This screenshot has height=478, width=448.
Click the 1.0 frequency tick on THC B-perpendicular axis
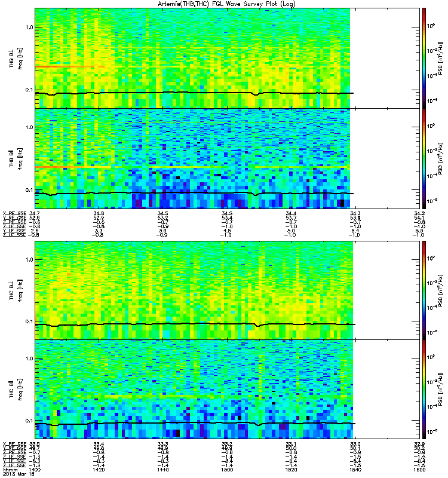[29, 260]
